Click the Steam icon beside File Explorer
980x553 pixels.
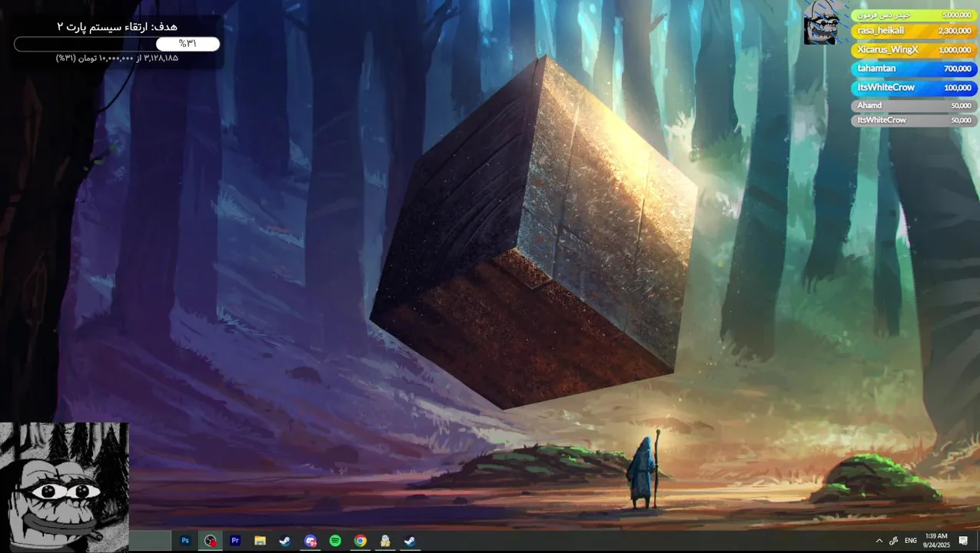click(285, 541)
